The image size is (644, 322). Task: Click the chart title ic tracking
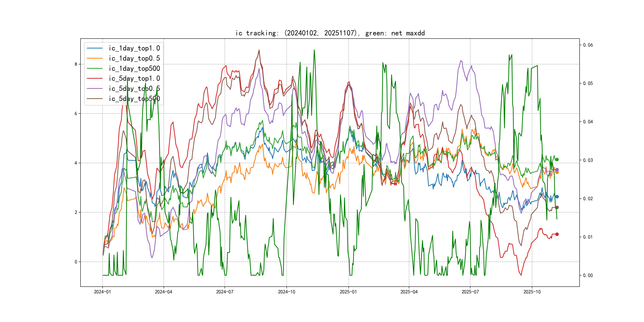(x=330, y=33)
